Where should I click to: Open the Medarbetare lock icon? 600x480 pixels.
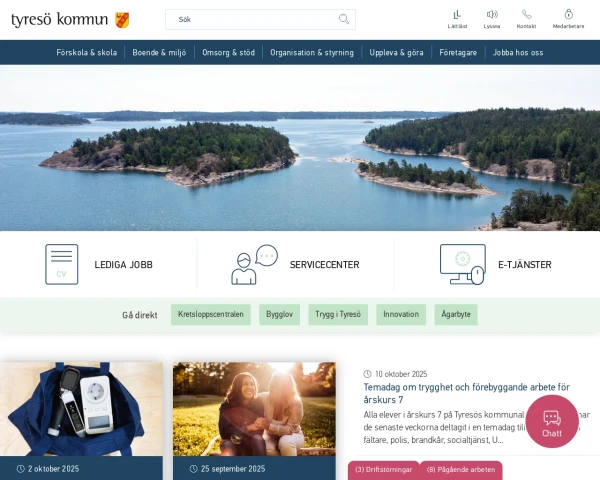click(569, 14)
